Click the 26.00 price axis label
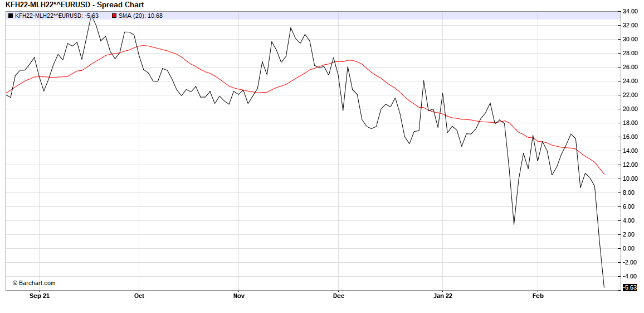This screenshot has height=313, width=644. click(x=630, y=68)
